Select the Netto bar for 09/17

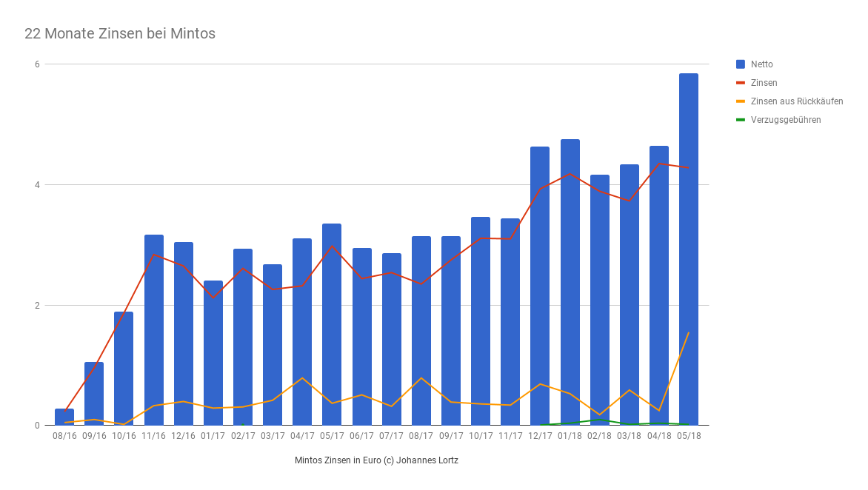coord(451,331)
